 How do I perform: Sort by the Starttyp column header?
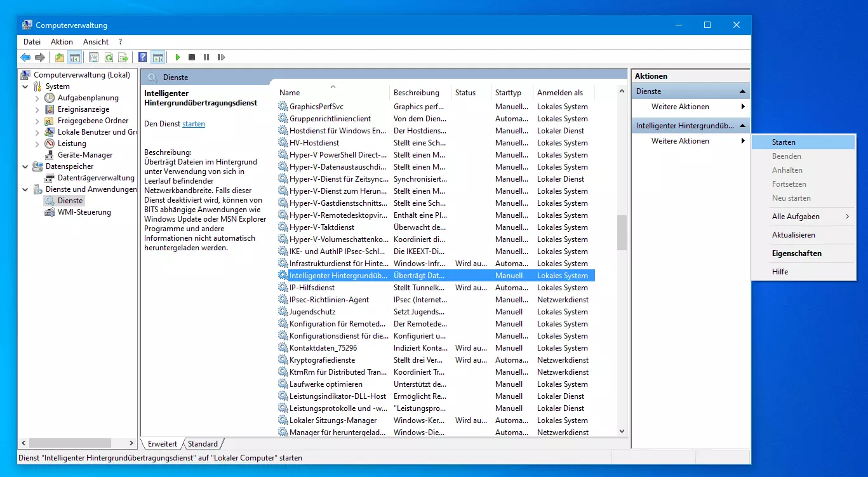coord(512,93)
